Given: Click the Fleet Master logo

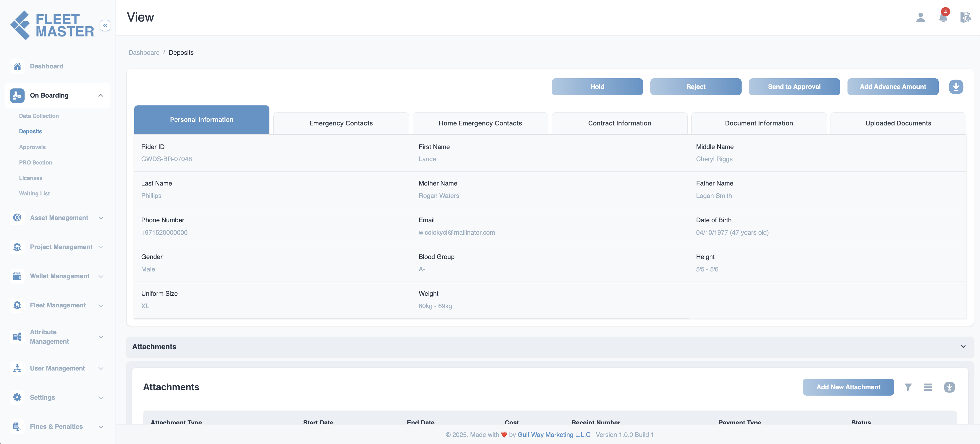Looking at the screenshot, I should (52, 26).
